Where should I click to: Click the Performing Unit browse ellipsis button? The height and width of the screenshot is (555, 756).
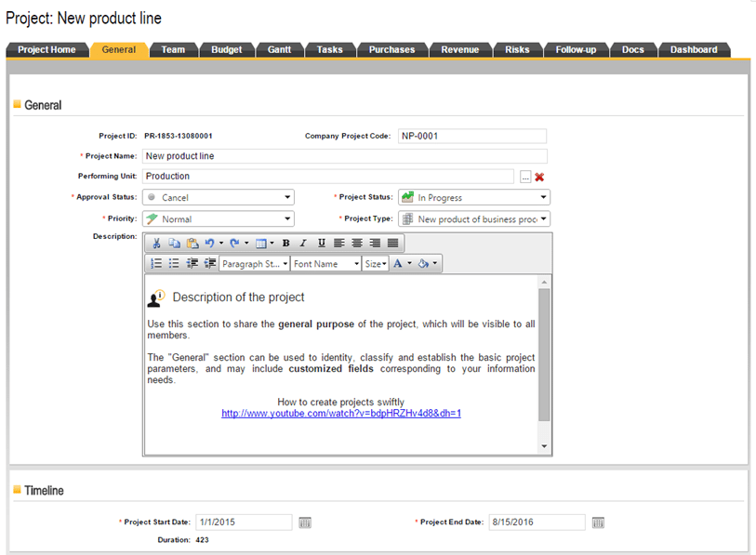524,177
